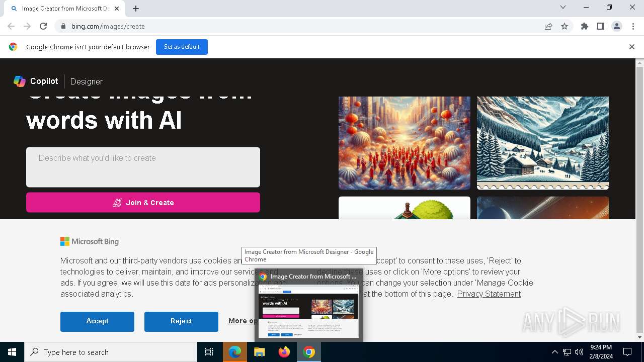Show hidden system tray icons
The image size is (644, 362).
(554, 352)
